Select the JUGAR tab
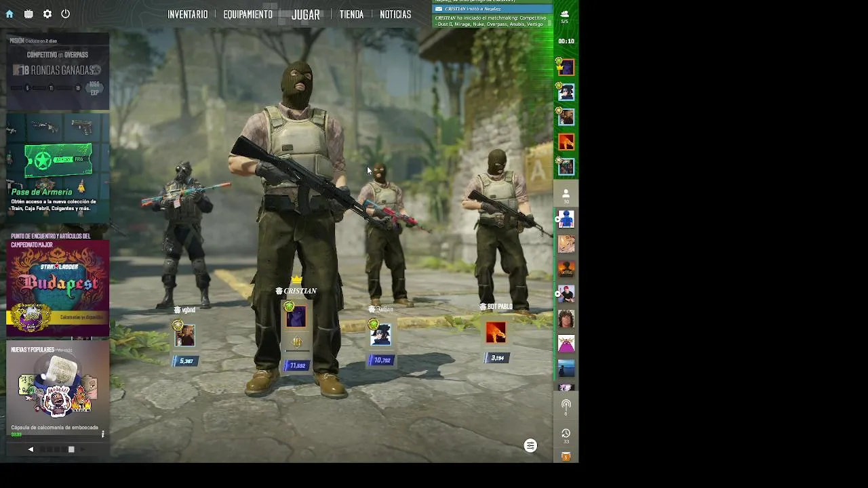The width and height of the screenshot is (868, 488). tap(306, 14)
